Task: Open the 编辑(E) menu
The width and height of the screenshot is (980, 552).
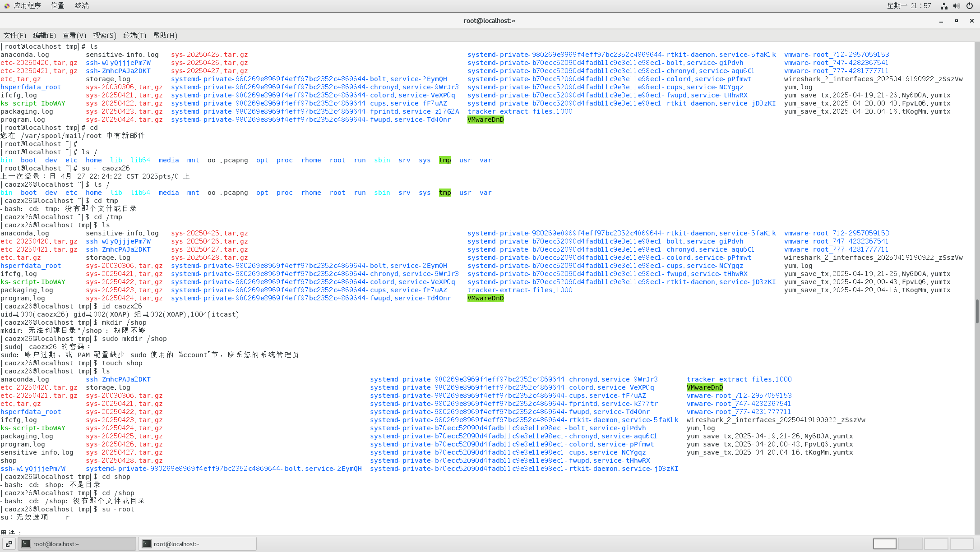Action: click(x=44, y=35)
